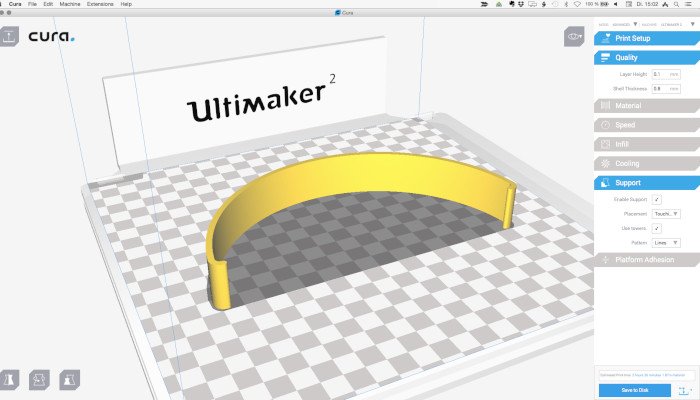The height and width of the screenshot is (400, 700).
Task: Click the display mirroring icon in menu bar
Action: tap(532, 4)
